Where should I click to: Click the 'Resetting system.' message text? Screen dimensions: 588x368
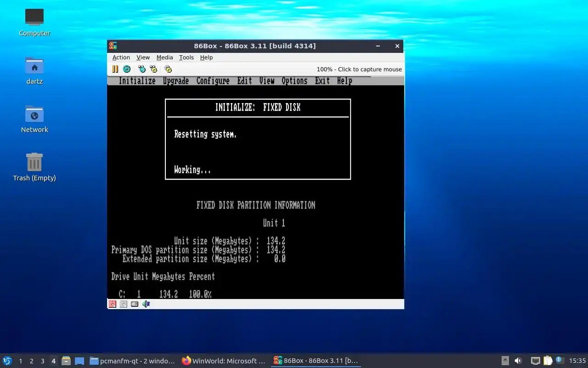pos(205,134)
